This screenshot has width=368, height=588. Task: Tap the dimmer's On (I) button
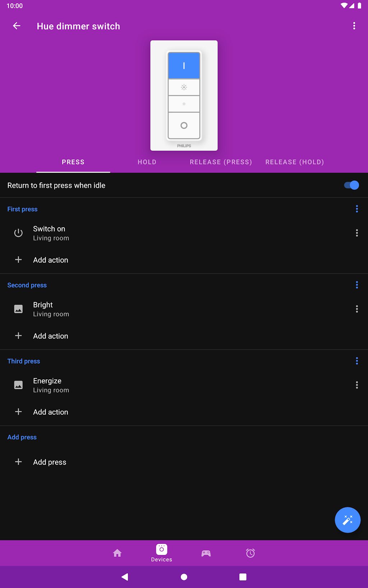184,66
